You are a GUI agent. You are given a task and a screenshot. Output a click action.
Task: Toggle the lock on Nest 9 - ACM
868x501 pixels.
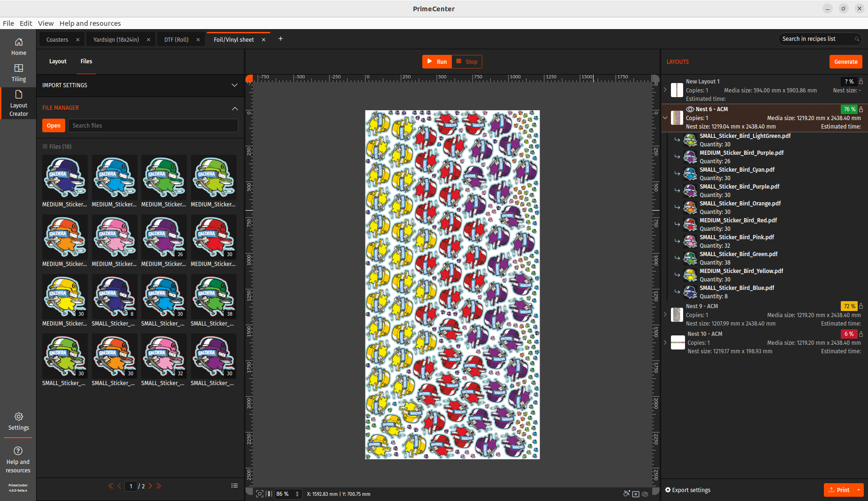coord(861,306)
